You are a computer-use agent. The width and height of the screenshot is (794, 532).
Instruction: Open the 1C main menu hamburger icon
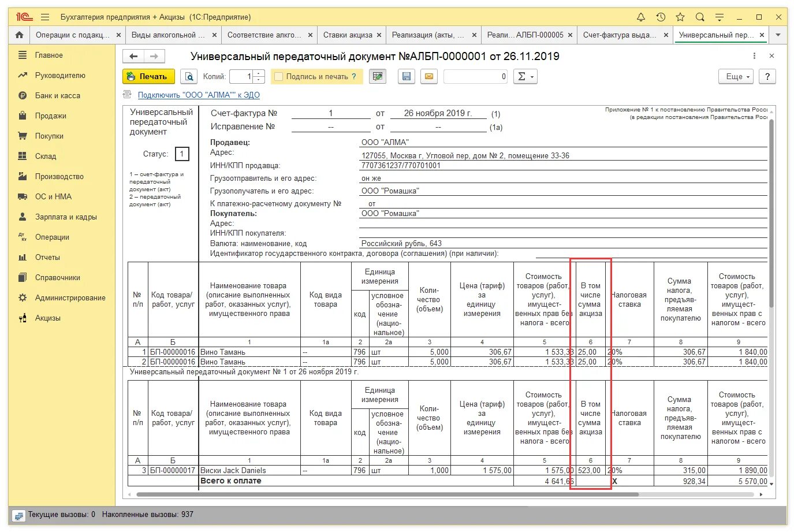46,17
